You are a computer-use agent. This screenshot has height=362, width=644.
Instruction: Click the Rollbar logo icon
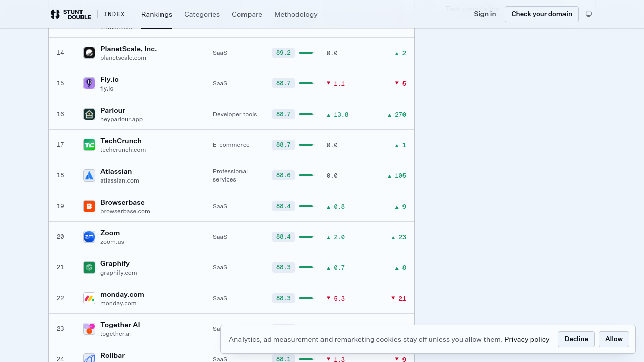point(89,358)
